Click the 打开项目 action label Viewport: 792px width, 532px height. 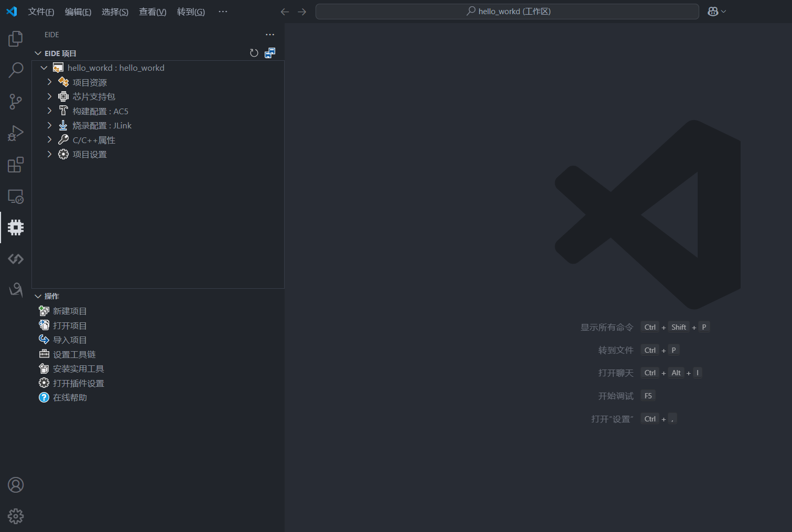pos(70,325)
